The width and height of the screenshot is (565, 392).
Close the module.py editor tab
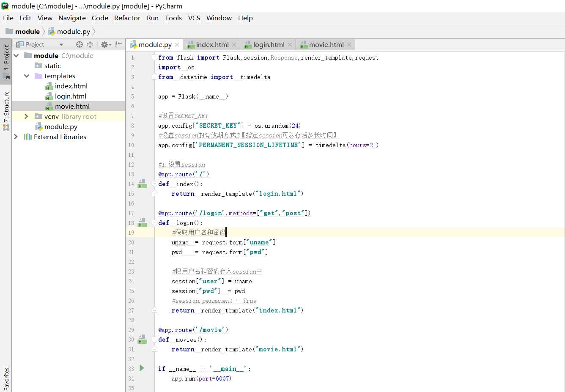pyautogui.click(x=177, y=44)
